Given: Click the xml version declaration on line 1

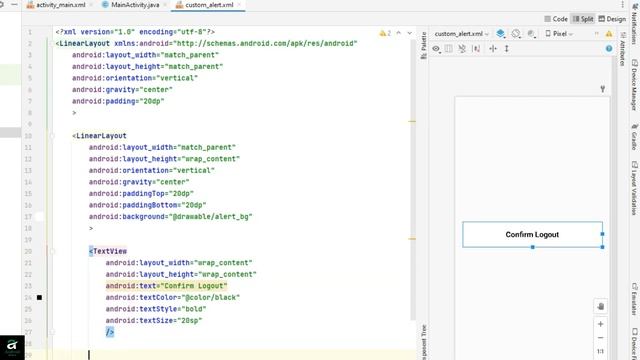Looking at the screenshot, I should pyautogui.click(x=135, y=32).
